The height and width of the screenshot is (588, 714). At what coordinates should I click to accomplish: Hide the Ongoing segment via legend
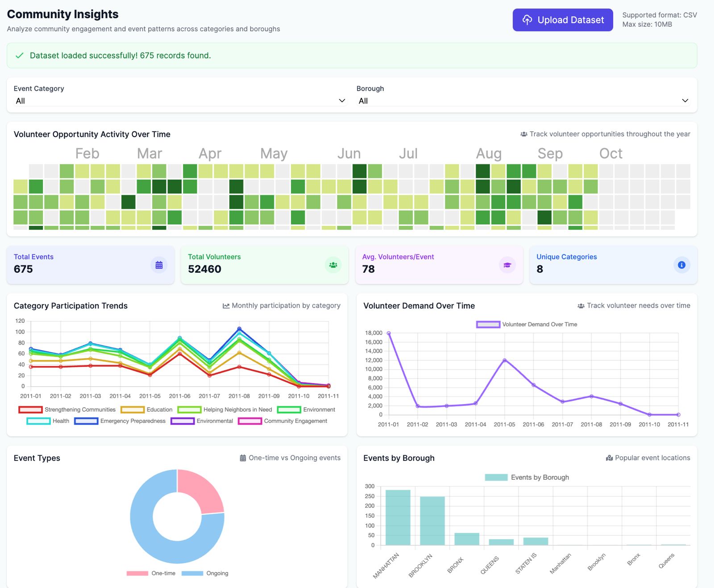click(x=205, y=573)
